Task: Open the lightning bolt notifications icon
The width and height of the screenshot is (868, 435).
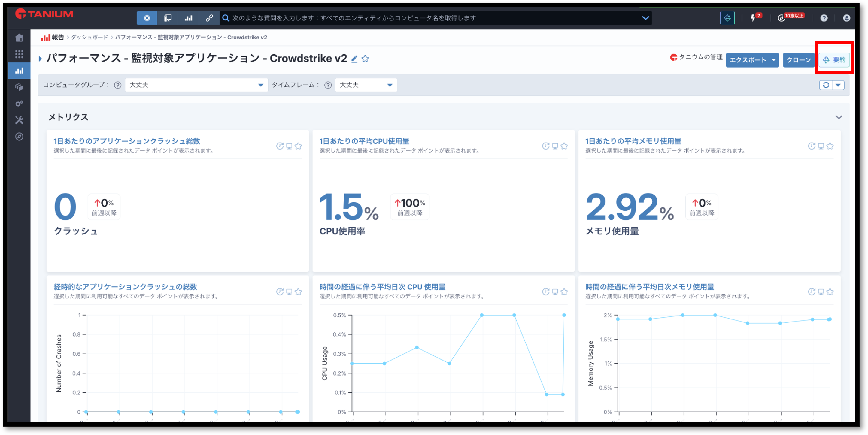Action: click(753, 18)
